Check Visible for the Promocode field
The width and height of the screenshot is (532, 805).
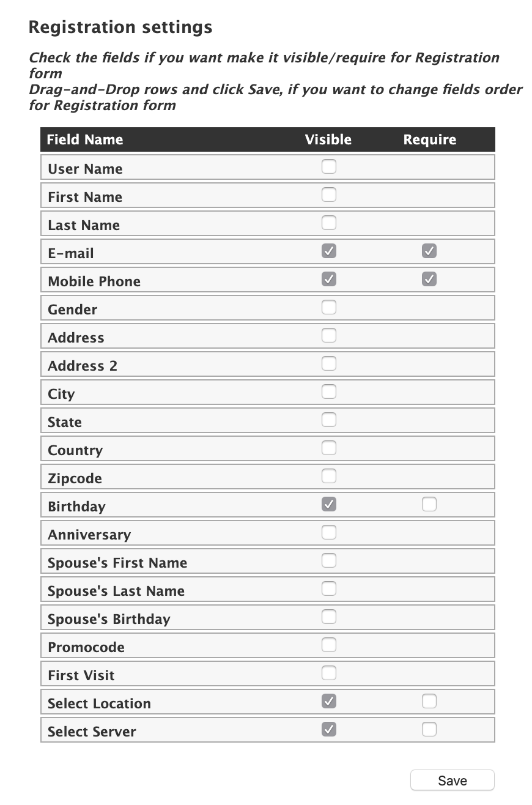point(328,645)
